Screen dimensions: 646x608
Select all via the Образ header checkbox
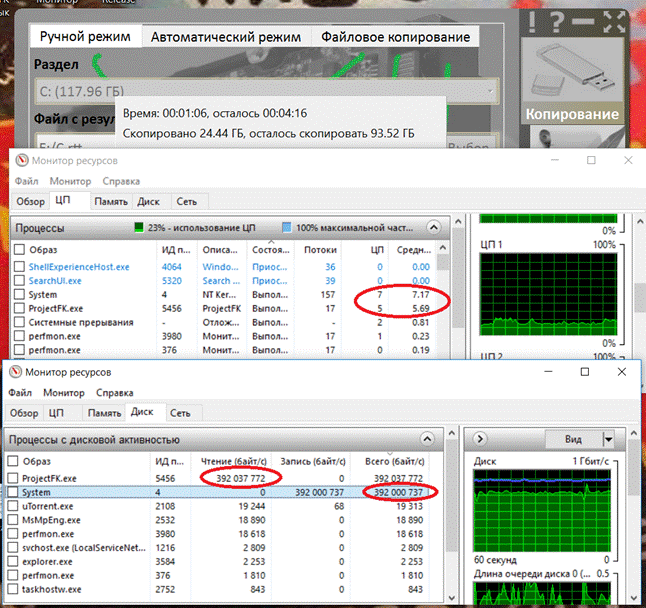(13, 460)
